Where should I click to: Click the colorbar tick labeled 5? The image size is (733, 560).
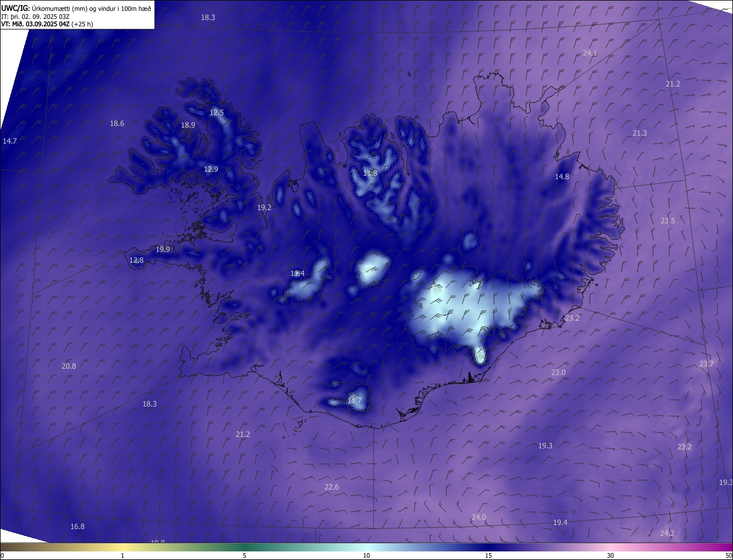[245, 555]
